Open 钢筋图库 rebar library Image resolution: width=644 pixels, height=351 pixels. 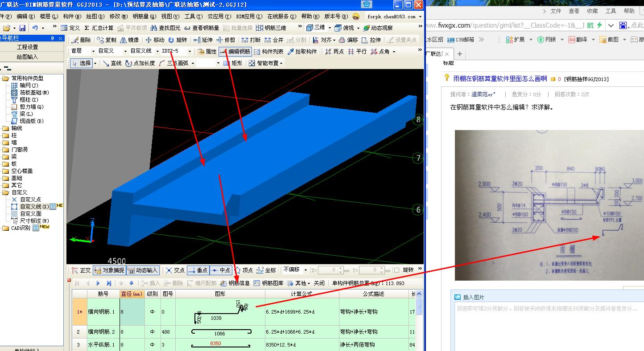(268, 283)
